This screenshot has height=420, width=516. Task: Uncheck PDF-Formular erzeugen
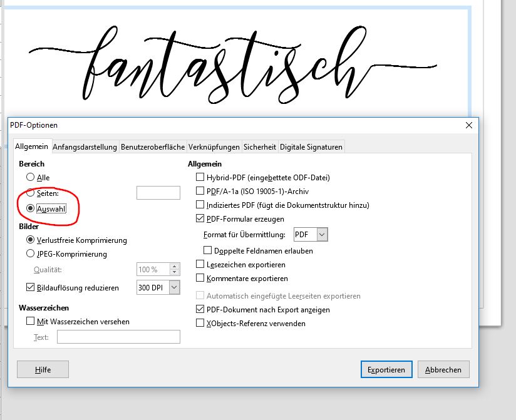click(200, 218)
